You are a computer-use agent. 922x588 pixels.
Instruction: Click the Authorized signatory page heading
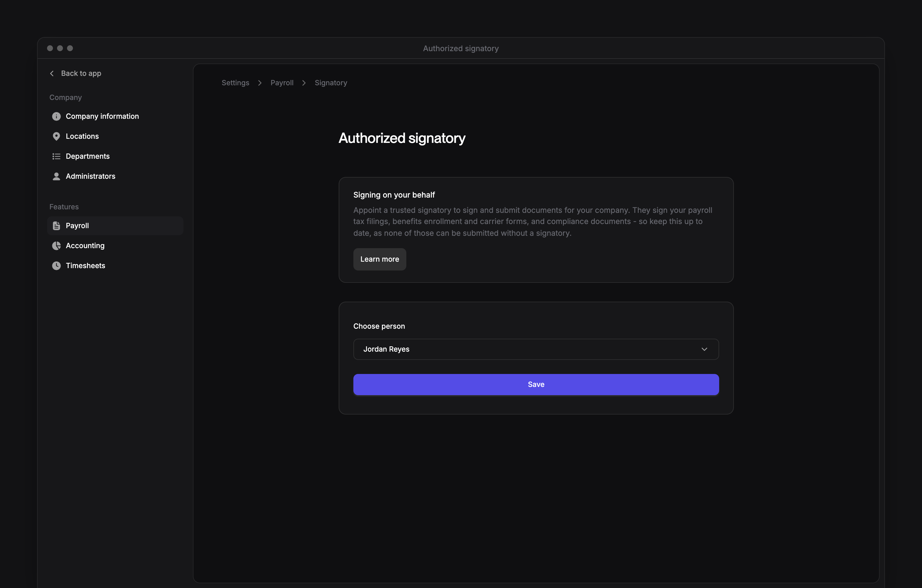click(402, 138)
